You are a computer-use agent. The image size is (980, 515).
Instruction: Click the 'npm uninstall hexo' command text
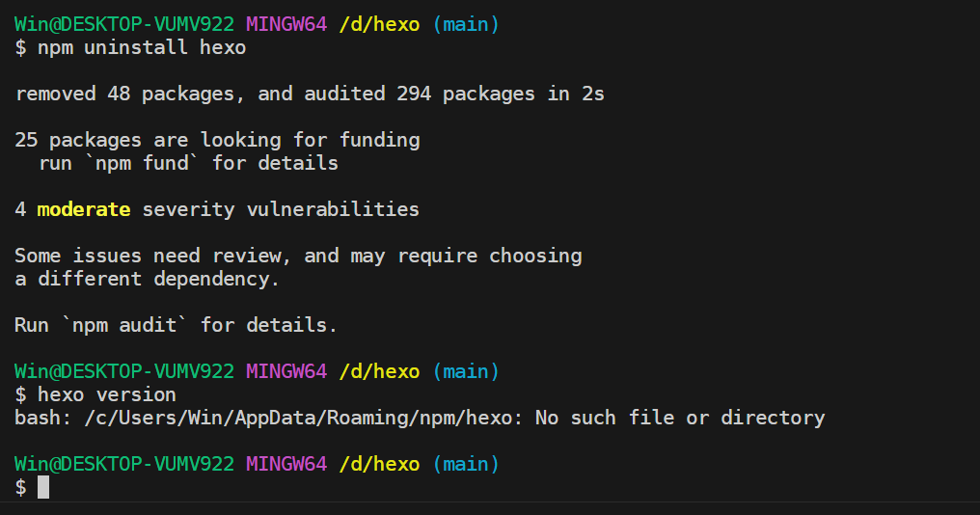pos(142,47)
